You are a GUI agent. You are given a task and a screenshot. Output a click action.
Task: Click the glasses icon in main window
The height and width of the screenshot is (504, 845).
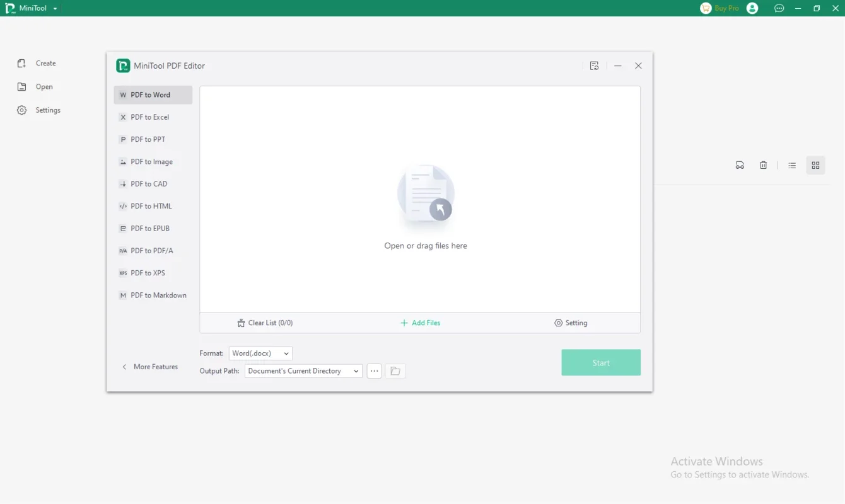point(740,165)
